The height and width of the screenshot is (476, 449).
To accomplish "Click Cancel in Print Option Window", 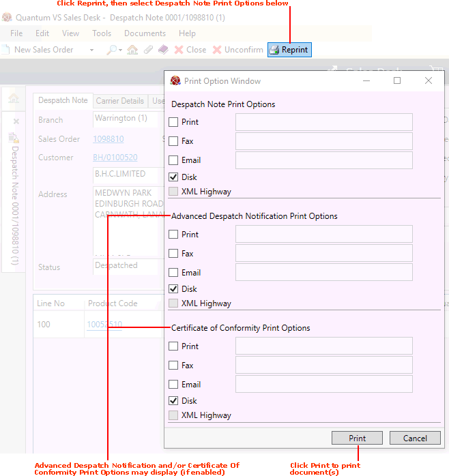I will coord(415,438).
